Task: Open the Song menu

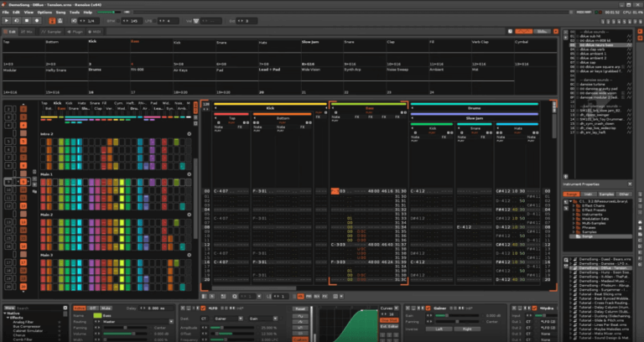Action: point(61,13)
